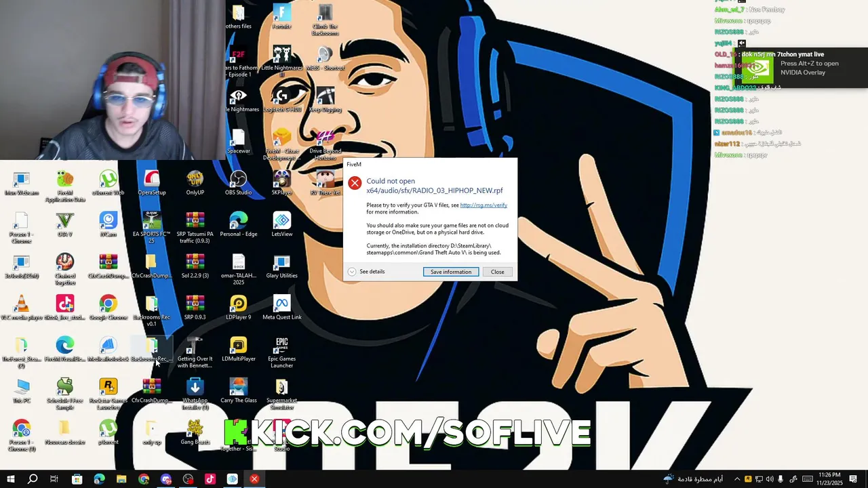
Task: Select SRP Tatsumi PA traffic archive
Action: pyautogui.click(x=195, y=228)
